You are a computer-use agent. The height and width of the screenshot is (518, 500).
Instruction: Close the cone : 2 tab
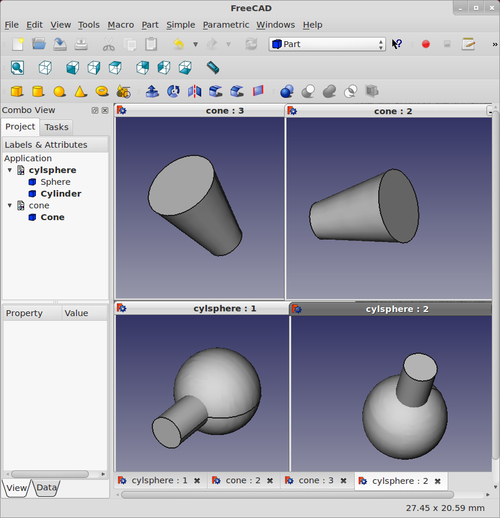pos(270,481)
